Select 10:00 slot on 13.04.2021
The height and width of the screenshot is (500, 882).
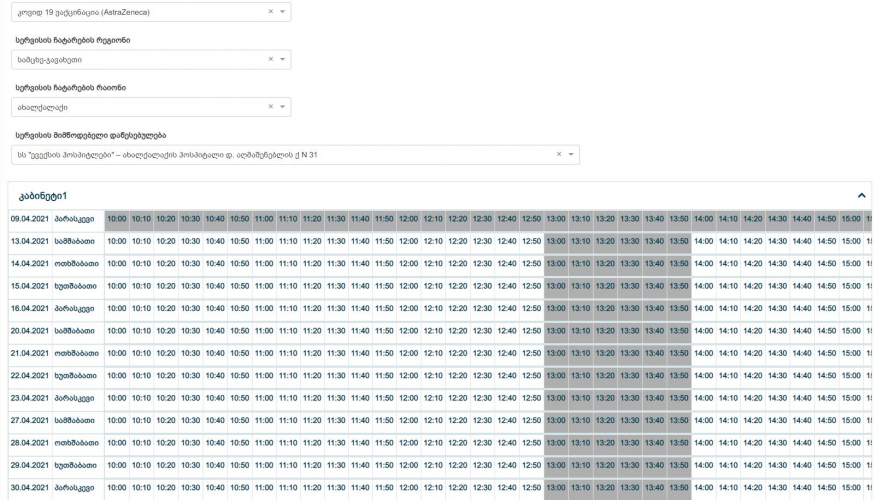[117, 241]
